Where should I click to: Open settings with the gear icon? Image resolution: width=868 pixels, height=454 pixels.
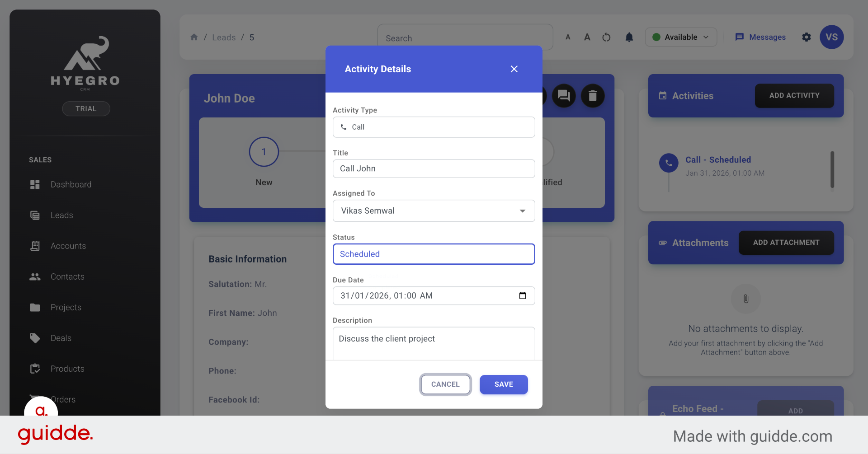tap(807, 37)
